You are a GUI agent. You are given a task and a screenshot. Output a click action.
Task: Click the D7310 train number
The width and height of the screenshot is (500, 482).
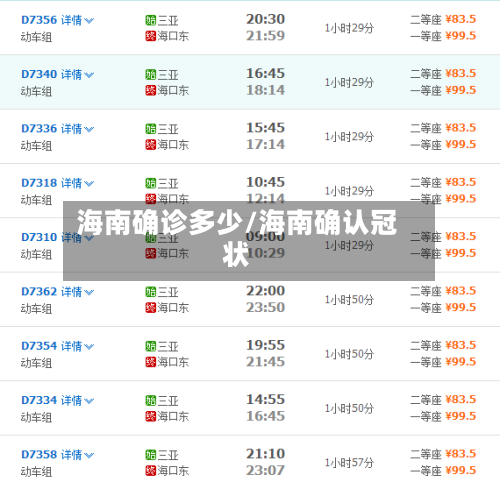(39, 237)
